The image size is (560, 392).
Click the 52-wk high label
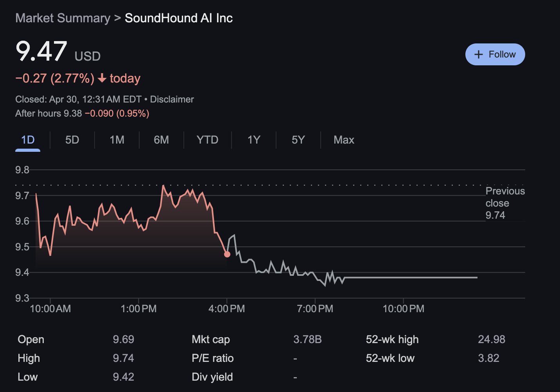[x=392, y=339]
